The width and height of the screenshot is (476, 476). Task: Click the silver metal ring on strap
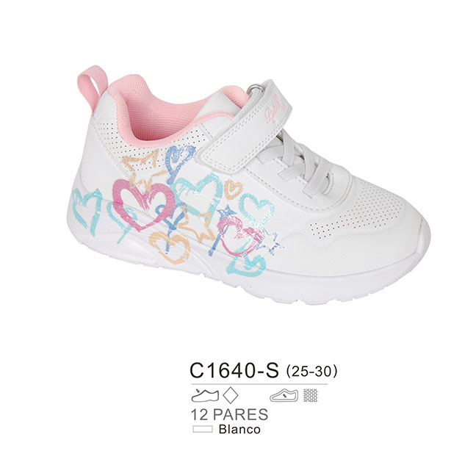[252, 90]
